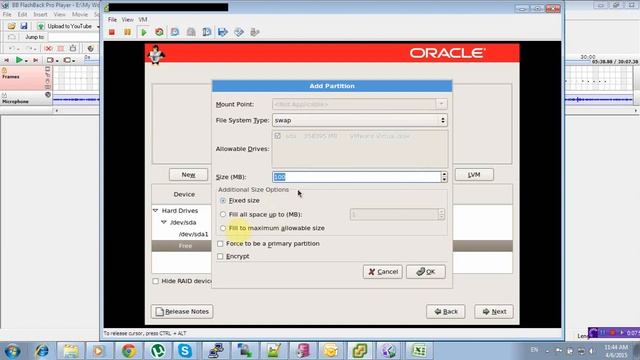Toggle the sda drive checkbox in Allowable Drives
640x360 pixels.
pyautogui.click(x=278, y=136)
